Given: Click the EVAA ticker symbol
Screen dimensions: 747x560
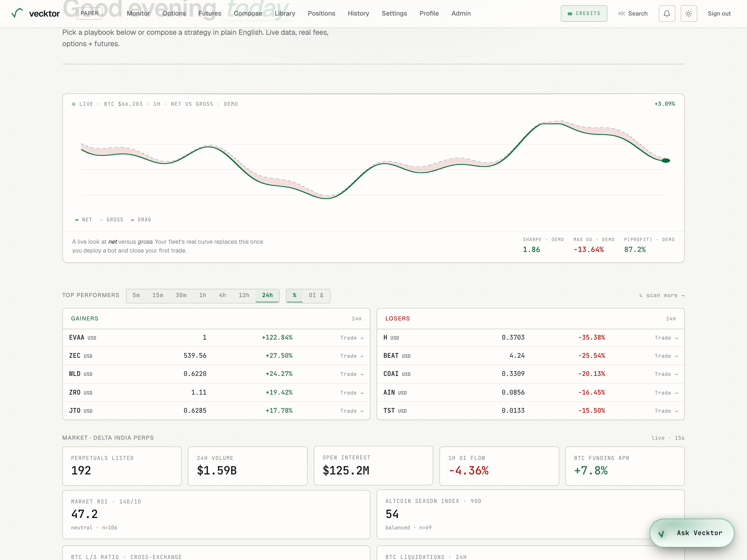Looking at the screenshot, I should (x=77, y=338).
